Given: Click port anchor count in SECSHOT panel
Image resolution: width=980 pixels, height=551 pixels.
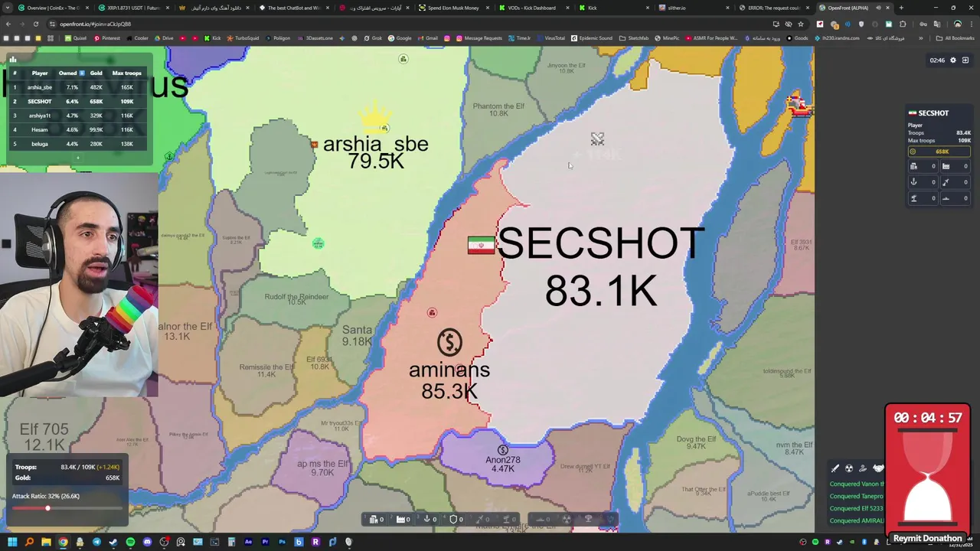Looking at the screenshot, I should [x=924, y=182].
